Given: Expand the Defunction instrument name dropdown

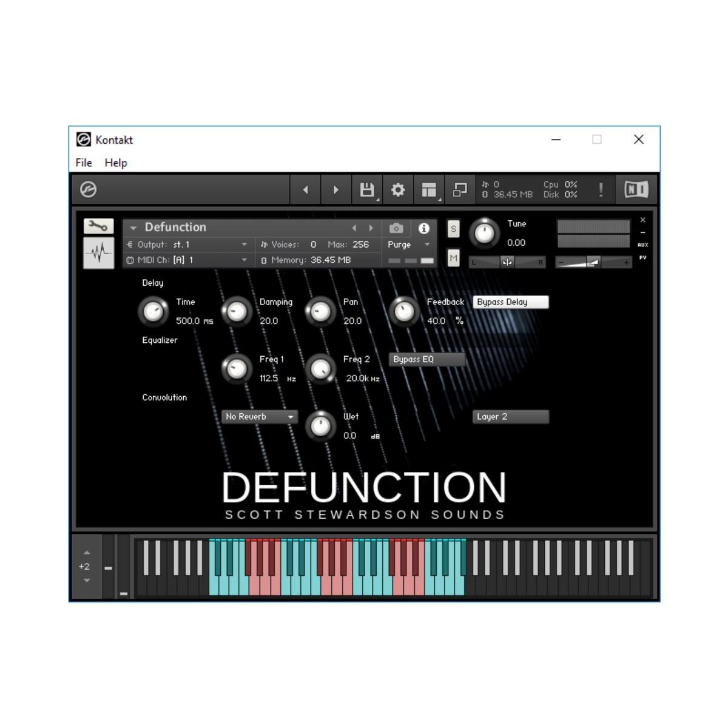Looking at the screenshot, I should click(133, 228).
